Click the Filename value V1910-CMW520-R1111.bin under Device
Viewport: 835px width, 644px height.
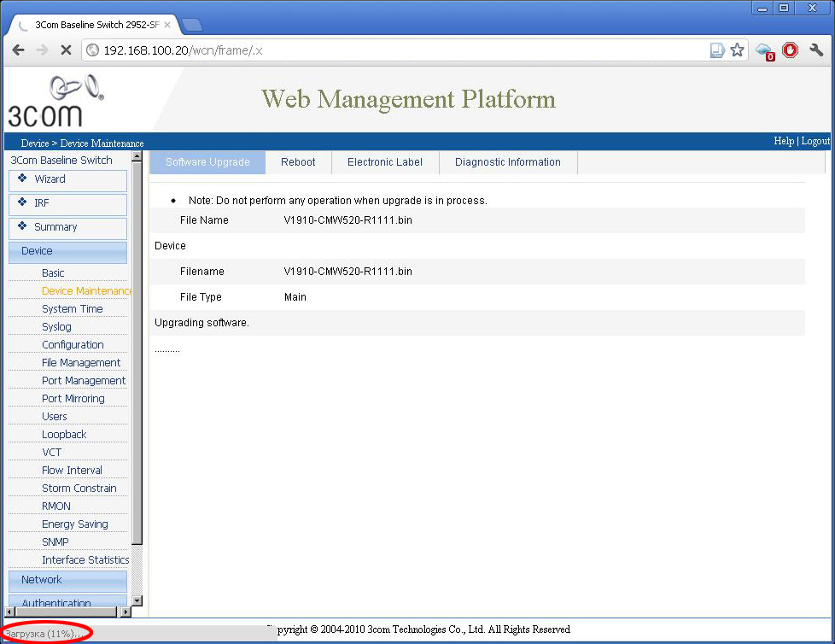[347, 272]
